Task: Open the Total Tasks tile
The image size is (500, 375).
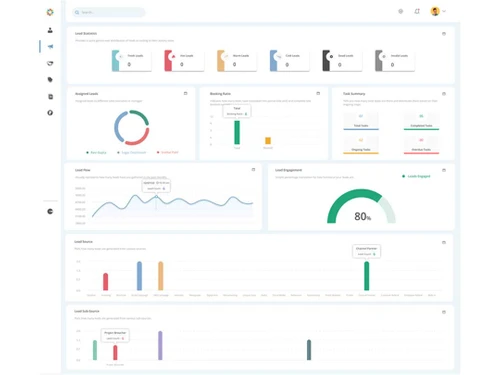Action: (361, 121)
